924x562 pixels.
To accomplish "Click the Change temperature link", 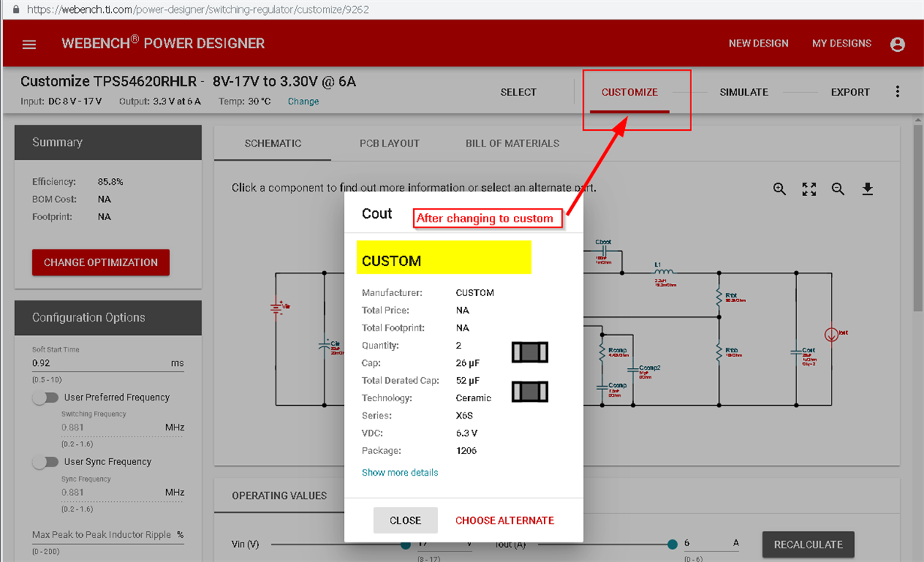I will (x=303, y=101).
